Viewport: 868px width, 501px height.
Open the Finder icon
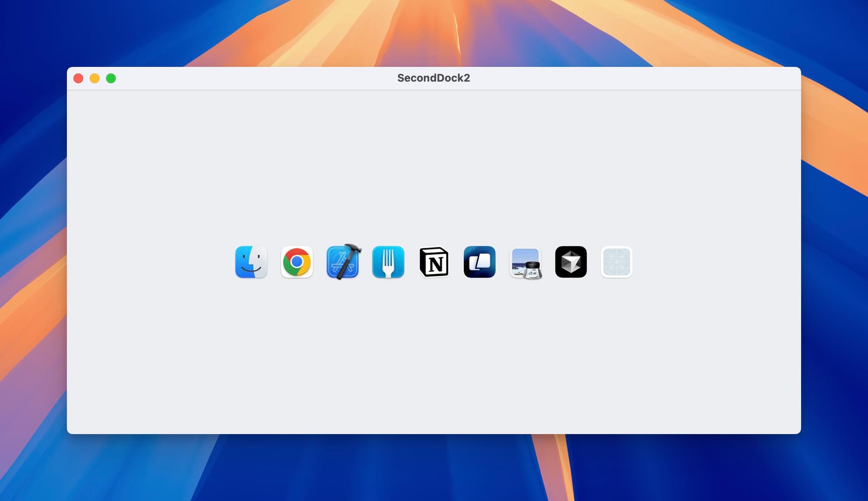click(x=251, y=262)
